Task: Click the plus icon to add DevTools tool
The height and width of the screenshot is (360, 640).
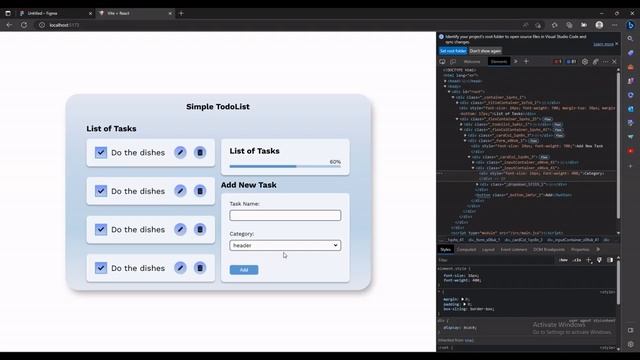Action: click(x=526, y=62)
